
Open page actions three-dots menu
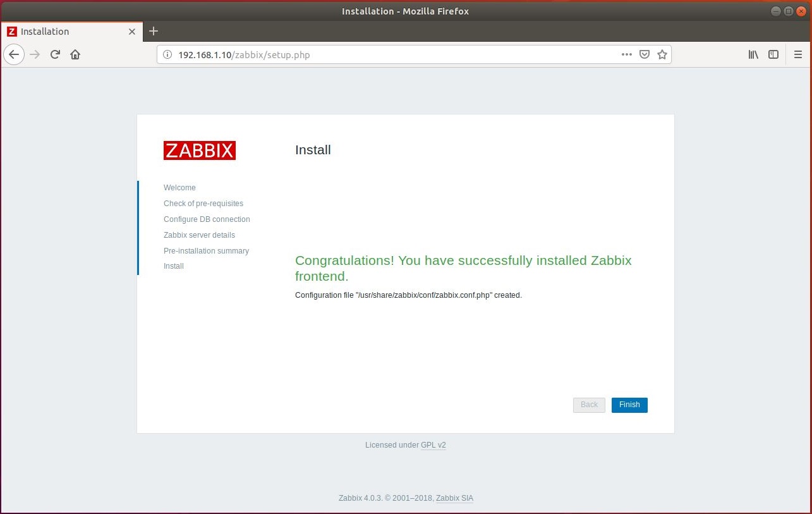coord(626,54)
